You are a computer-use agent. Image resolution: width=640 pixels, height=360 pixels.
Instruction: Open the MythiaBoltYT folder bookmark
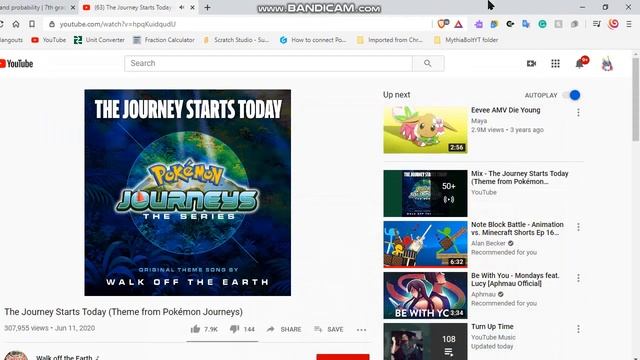coord(466,40)
